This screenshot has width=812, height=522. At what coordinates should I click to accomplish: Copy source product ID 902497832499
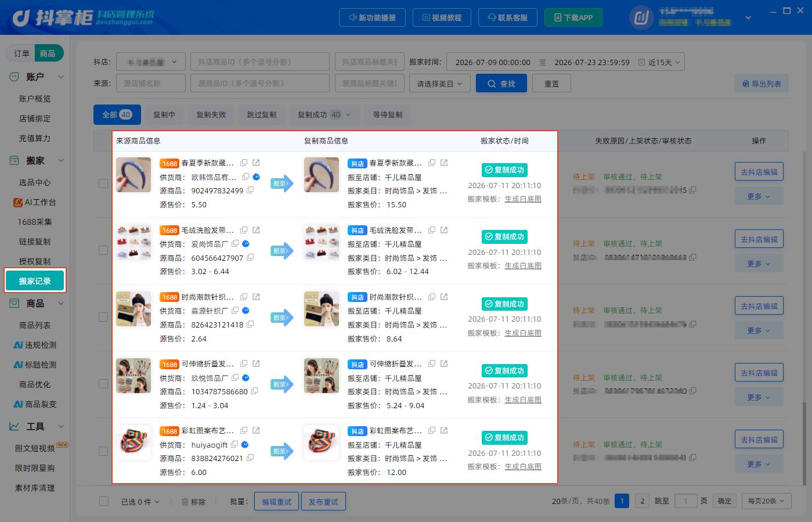click(250, 190)
